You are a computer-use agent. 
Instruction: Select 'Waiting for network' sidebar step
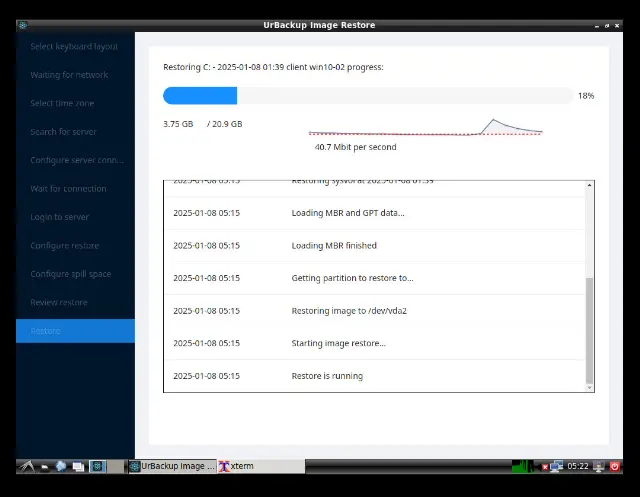75,75
